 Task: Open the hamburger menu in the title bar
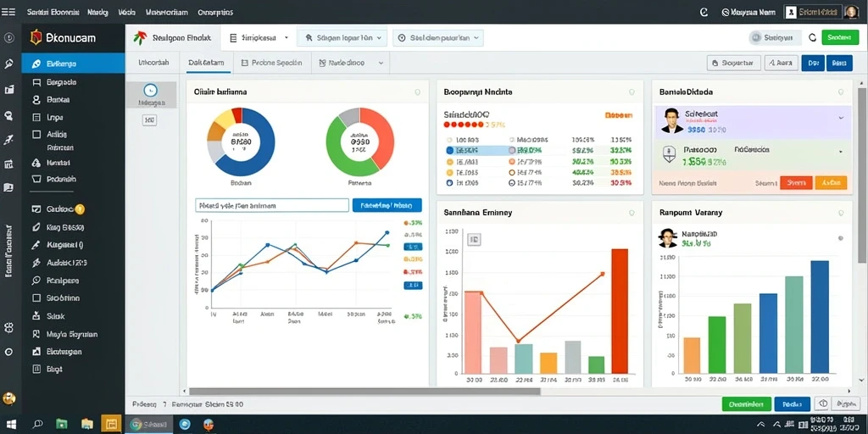tap(8, 12)
